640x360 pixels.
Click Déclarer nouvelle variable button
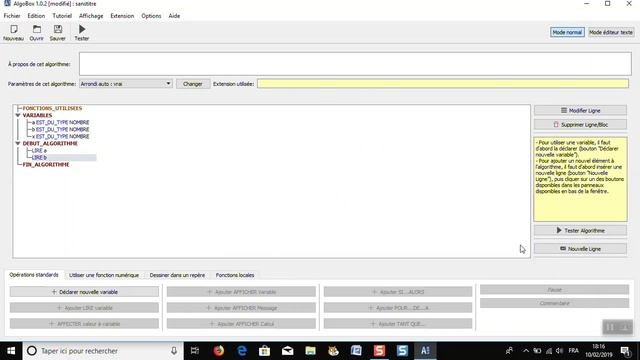point(84,292)
